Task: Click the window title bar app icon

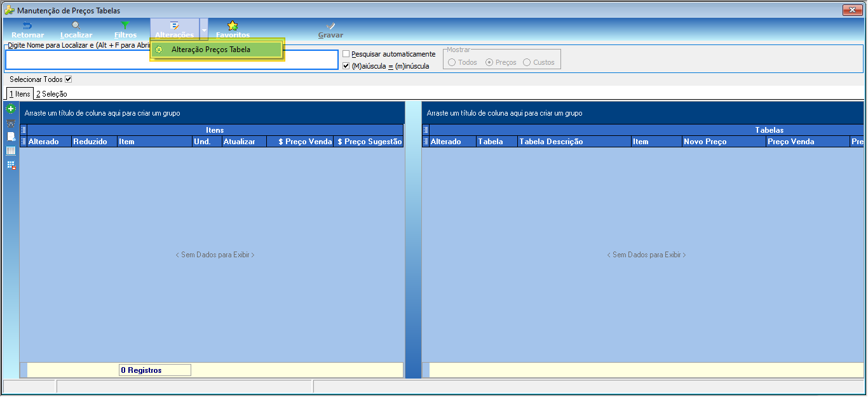Action: pos(9,10)
